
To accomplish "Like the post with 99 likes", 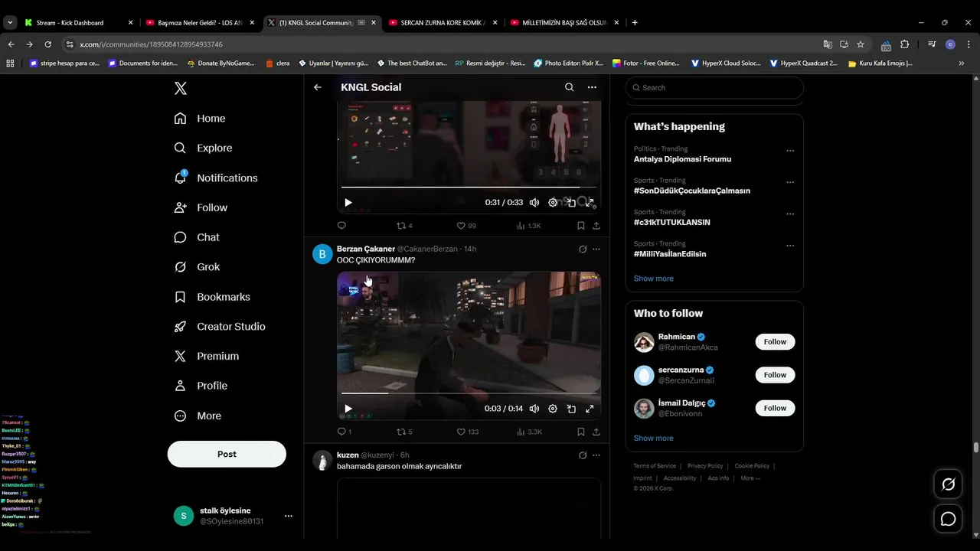I will [466, 226].
